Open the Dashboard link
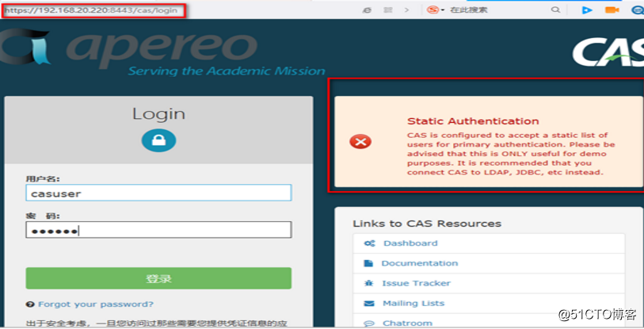This screenshot has height=329, width=644. [x=410, y=243]
